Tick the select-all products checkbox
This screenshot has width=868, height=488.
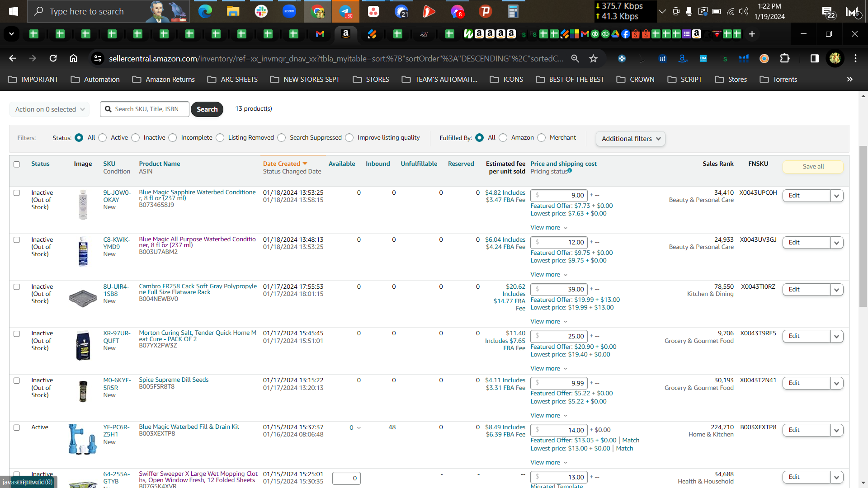17,164
